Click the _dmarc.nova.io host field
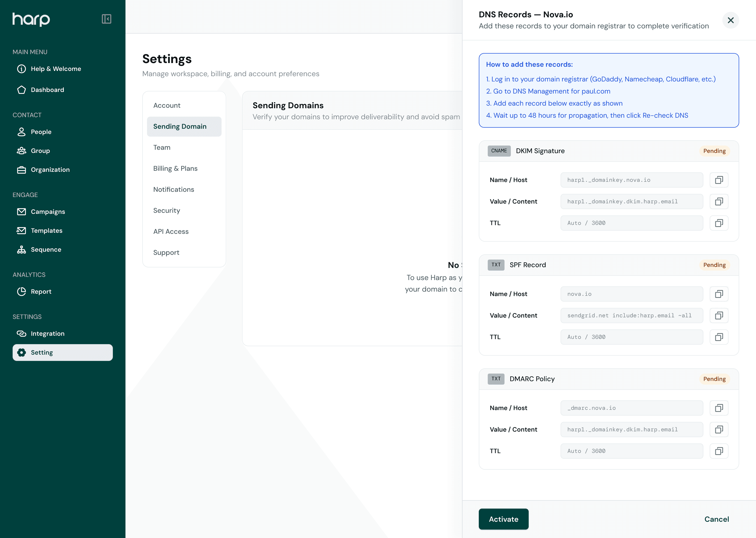 pos(632,408)
